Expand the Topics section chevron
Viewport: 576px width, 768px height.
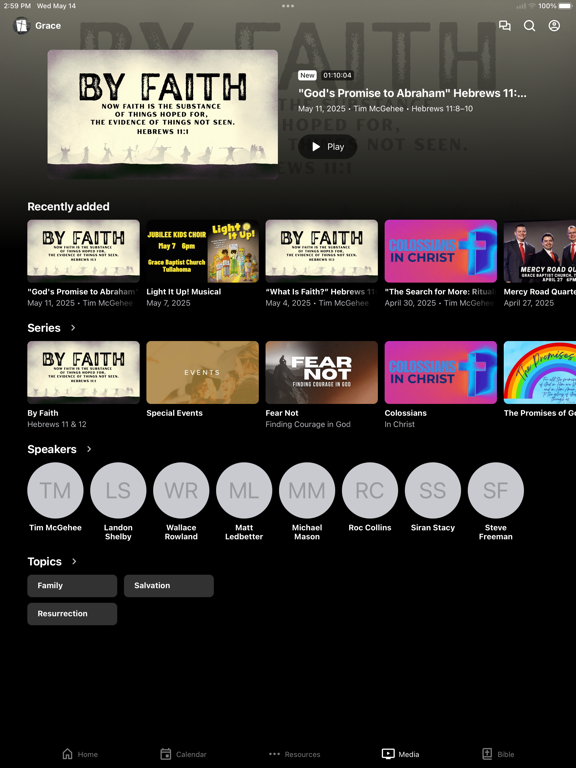click(74, 561)
